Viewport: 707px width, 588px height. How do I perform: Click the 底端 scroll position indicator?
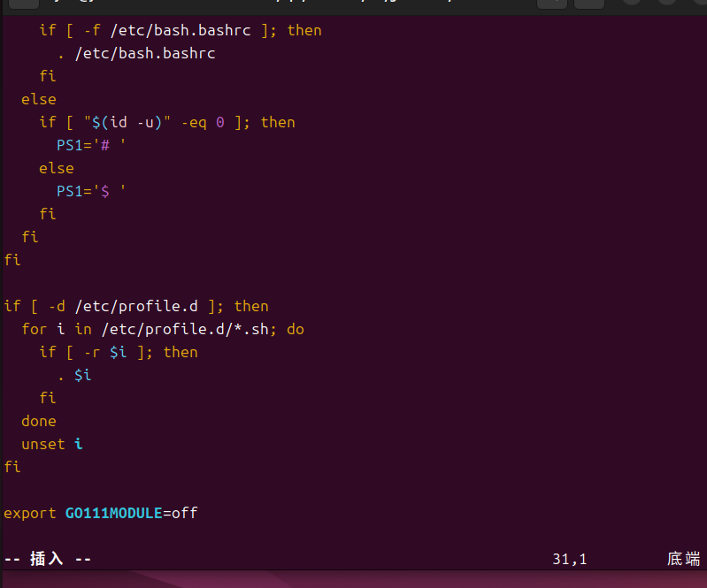tap(683, 559)
